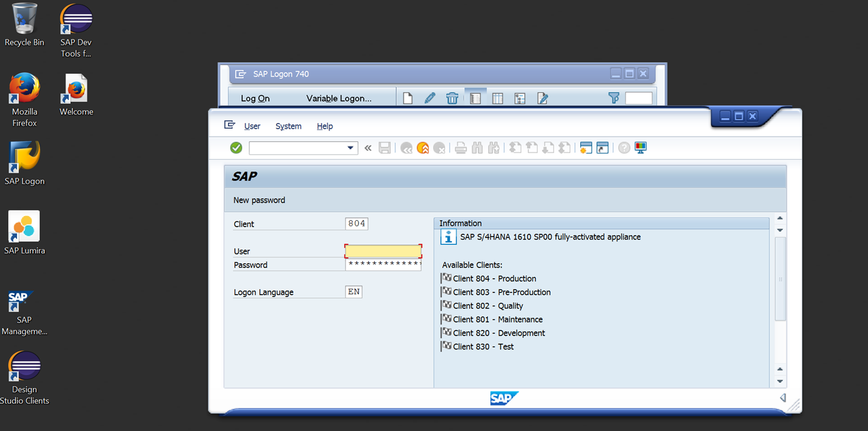Click the note-with-pencil icon in SAP Logon

[x=542, y=98]
